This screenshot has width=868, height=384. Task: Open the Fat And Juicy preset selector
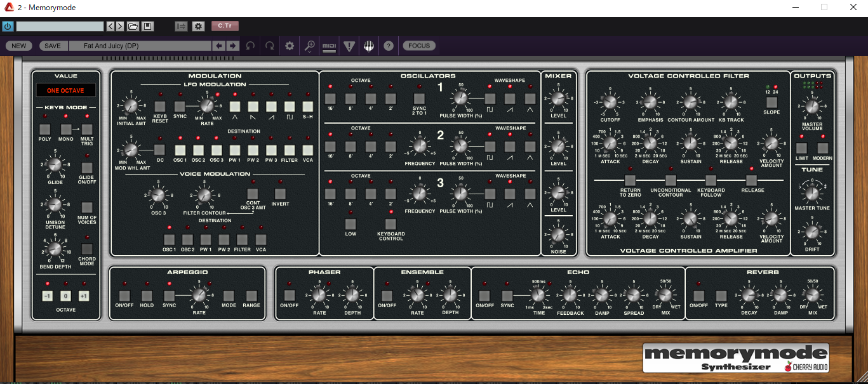[140, 46]
